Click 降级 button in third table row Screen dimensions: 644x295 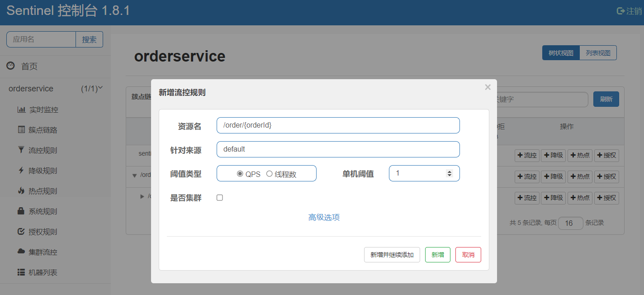(554, 198)
